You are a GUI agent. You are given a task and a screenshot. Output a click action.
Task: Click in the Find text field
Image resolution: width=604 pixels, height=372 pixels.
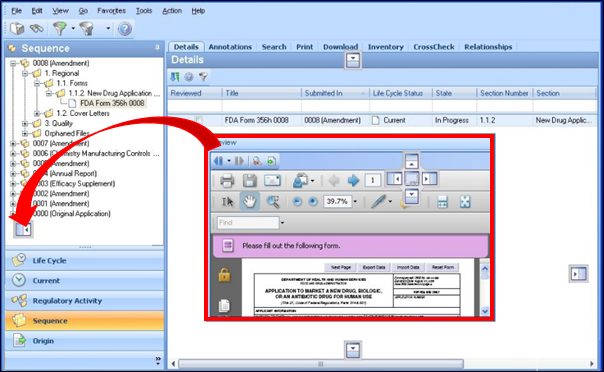coord(248,223)
